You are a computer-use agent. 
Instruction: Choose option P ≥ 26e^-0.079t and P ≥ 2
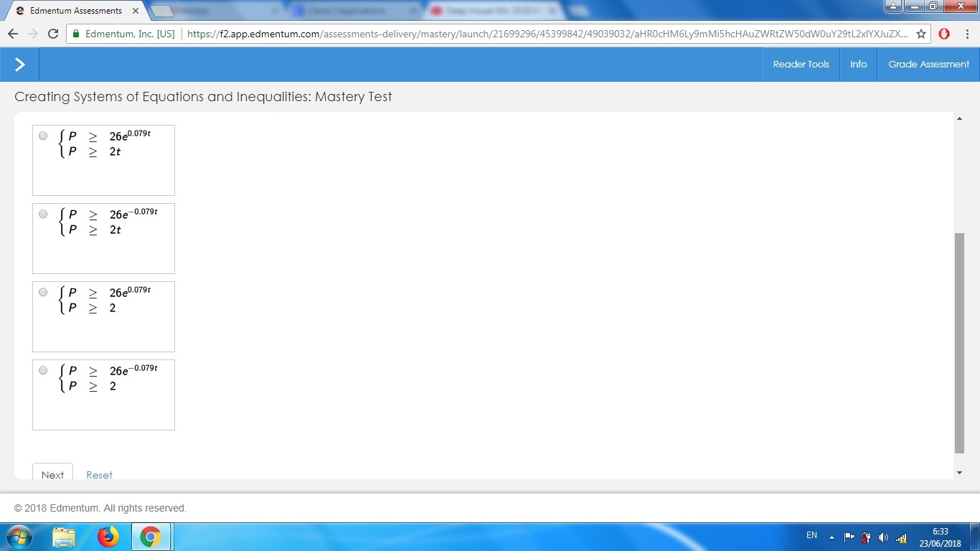(43, 370)
